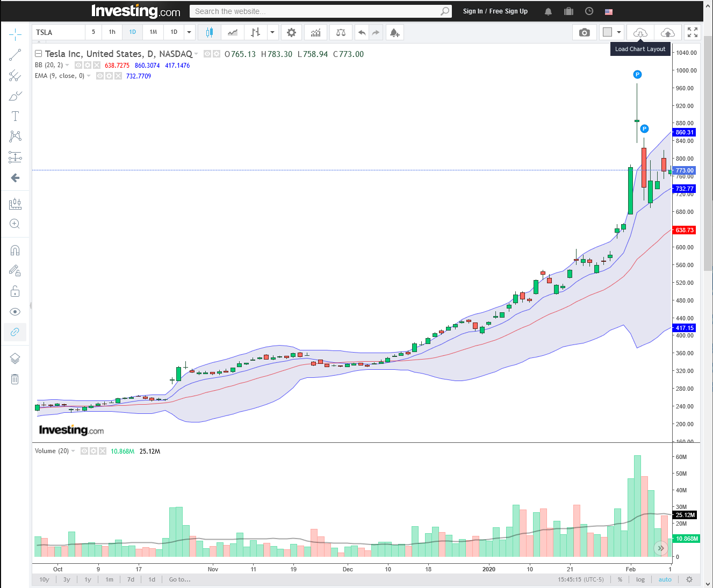Image resolution: width=713 pixels, height=588 pixels.
Task: Show the object tree layers panel
Action: 15,358
